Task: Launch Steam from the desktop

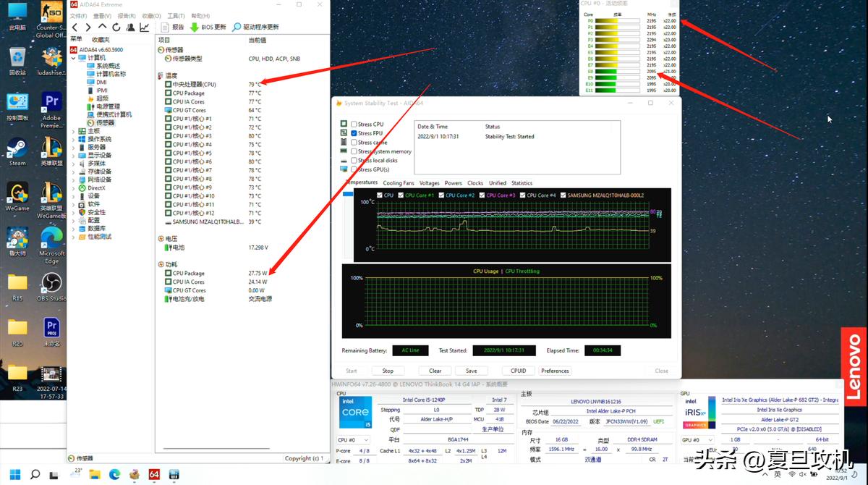Action: [x=17, y=148]
